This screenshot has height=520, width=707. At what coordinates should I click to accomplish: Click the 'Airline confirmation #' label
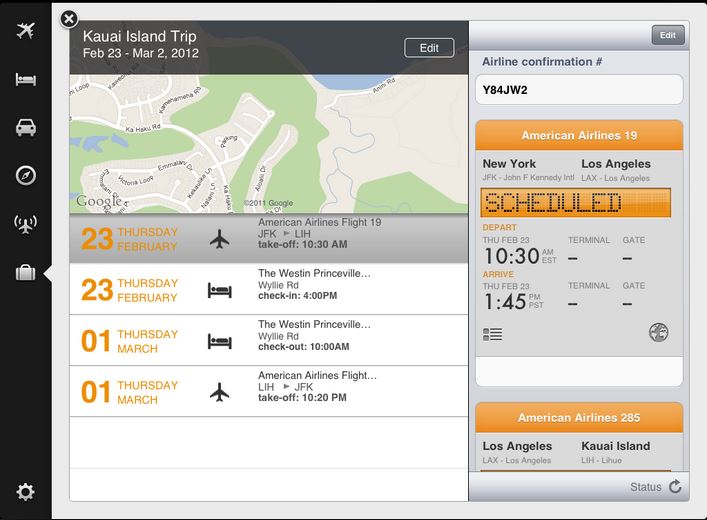(542, 62)
